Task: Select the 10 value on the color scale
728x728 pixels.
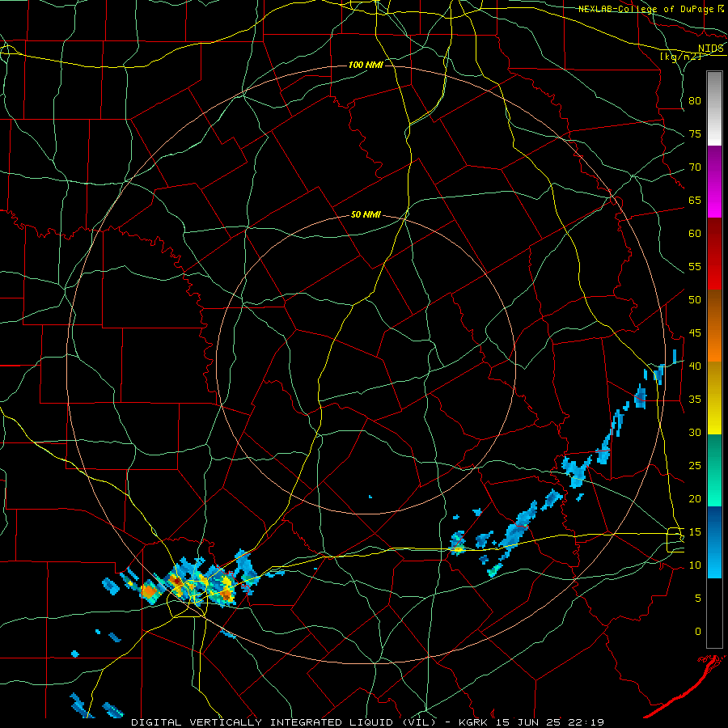Action: point(695,565)
